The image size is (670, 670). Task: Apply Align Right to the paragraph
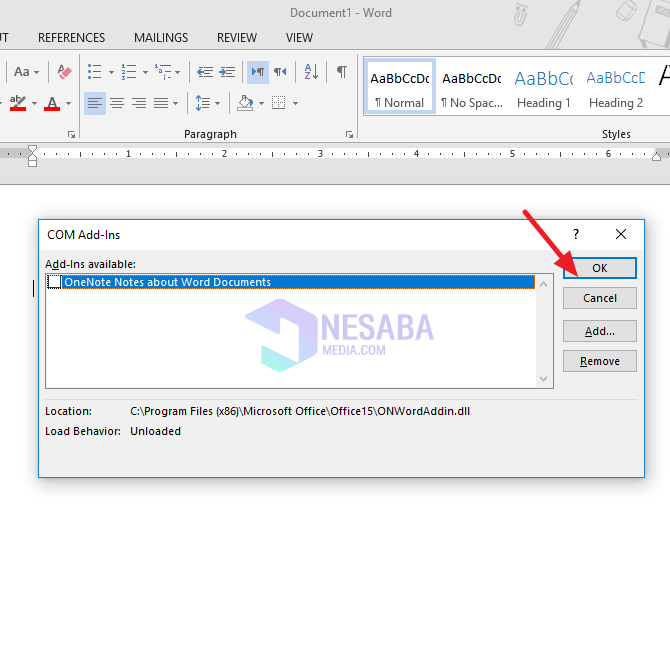pos(139,103)
